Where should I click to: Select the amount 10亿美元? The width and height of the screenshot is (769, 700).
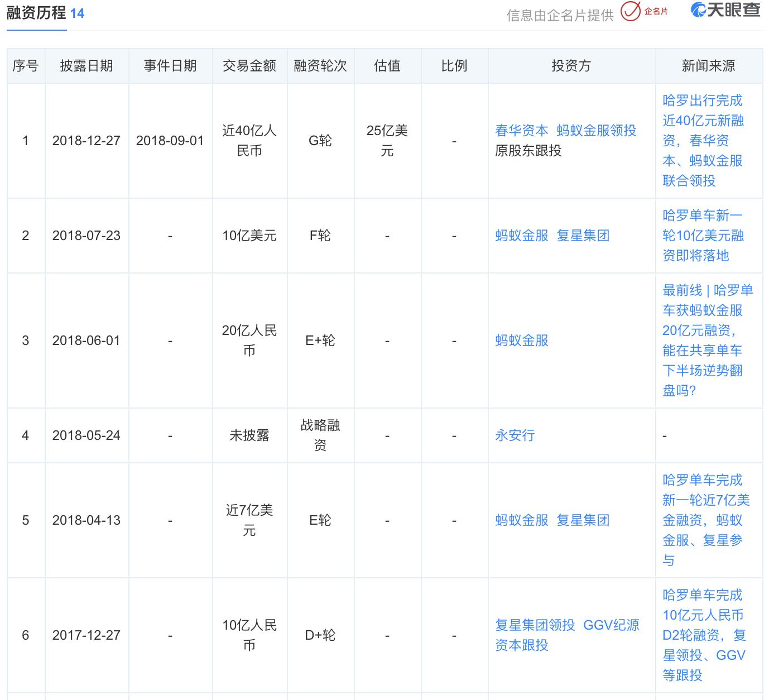pos(249,236)
